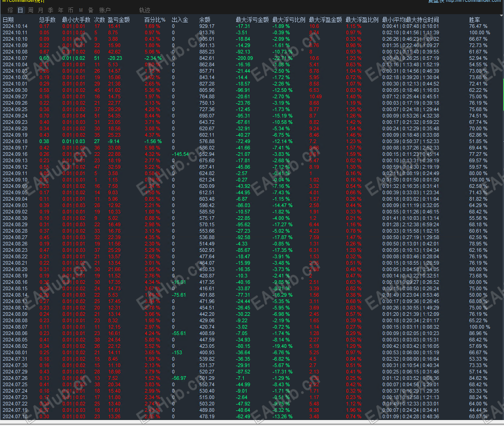Sort by the 次数 column header

tap(99, 20)
